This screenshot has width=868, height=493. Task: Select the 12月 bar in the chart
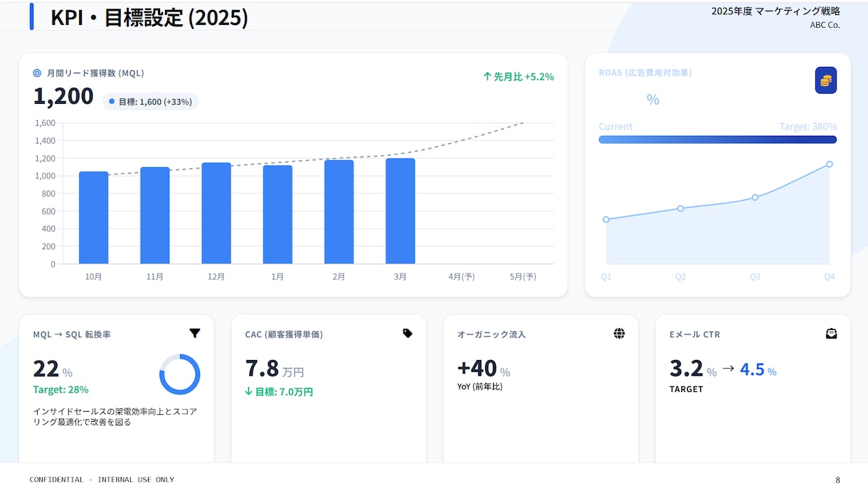(216, 213)
